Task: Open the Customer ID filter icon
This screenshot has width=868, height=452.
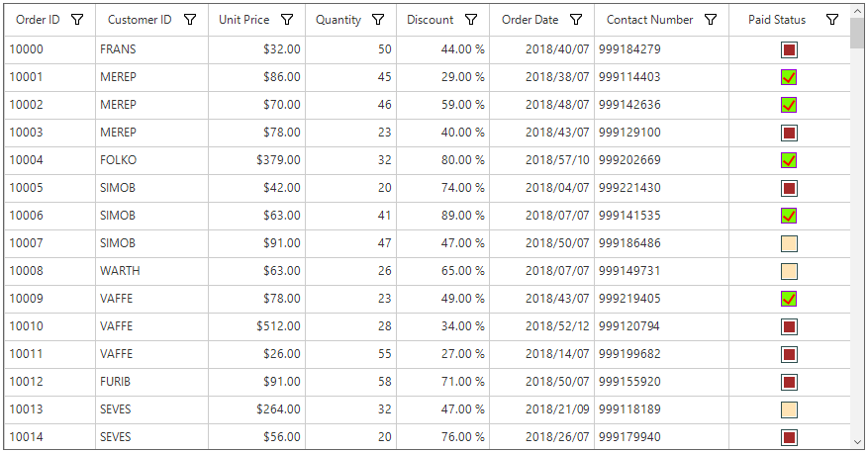Action: (x=190, y=20)
